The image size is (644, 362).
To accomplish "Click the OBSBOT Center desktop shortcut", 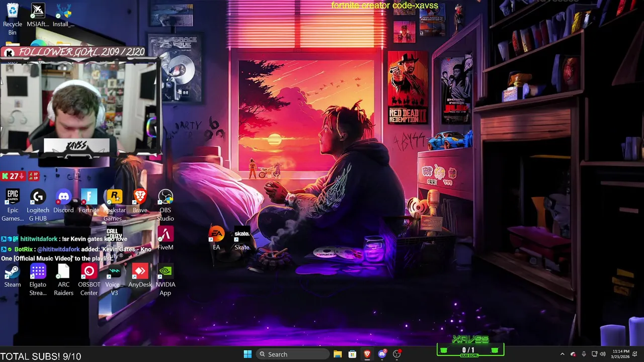I will click(x=89, y=280).
